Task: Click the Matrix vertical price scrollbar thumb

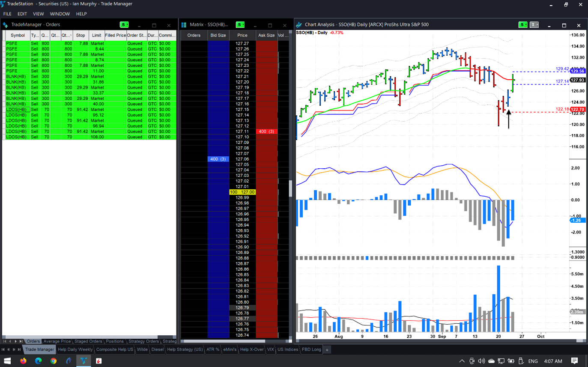Action: pos(290,188)
